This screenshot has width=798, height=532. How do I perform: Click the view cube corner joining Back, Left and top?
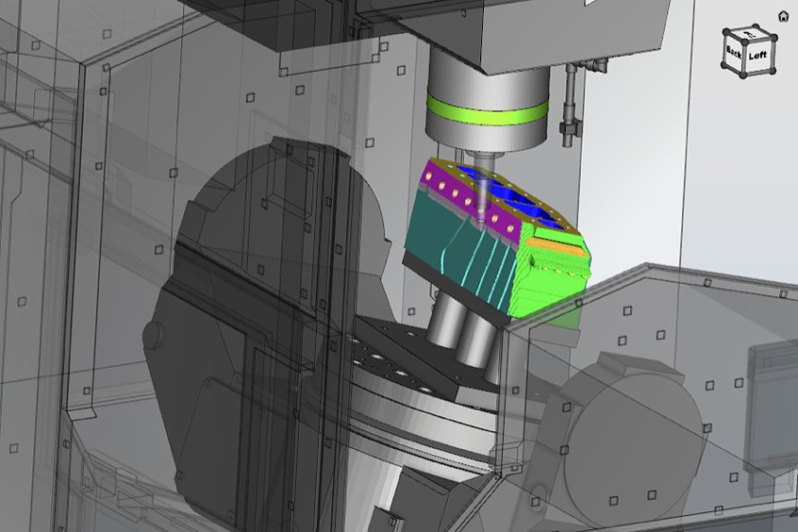(745, 41)
